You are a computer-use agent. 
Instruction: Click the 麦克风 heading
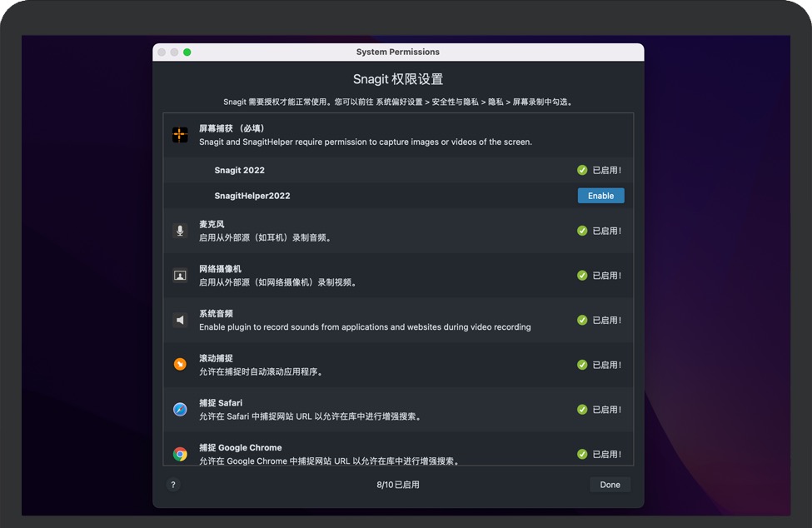pos(212,224)
